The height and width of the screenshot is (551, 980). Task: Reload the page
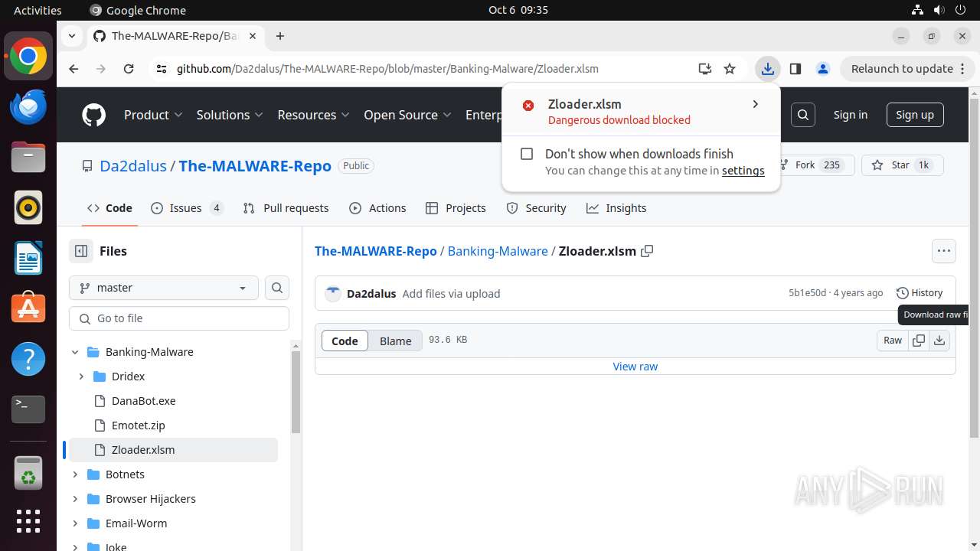coord(129,69)
